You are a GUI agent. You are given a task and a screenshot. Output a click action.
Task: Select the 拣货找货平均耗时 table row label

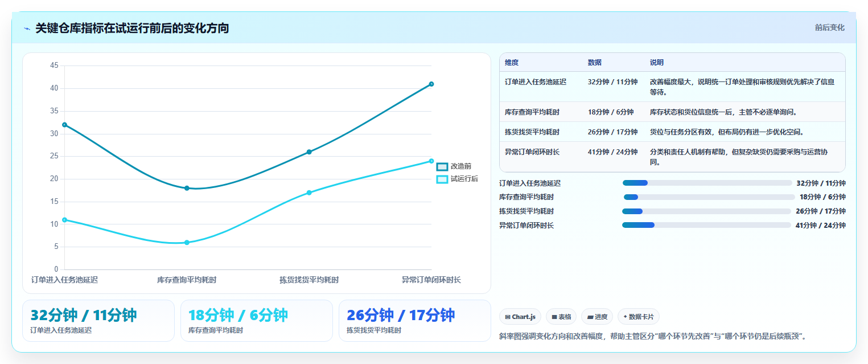[532, 132]
